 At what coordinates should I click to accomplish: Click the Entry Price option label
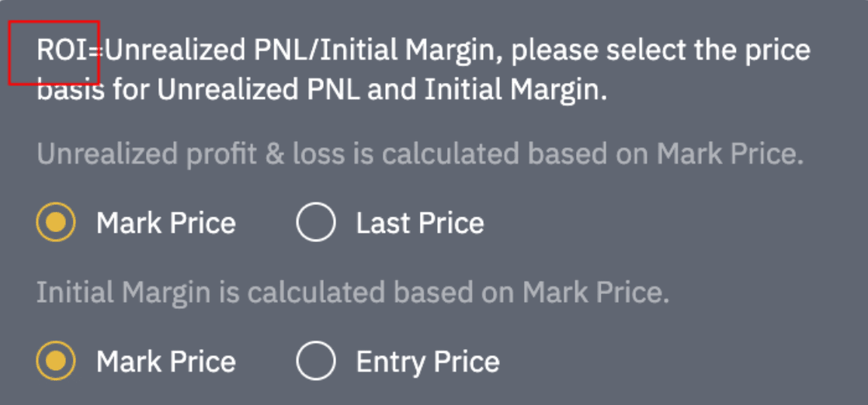pos(427,362)
